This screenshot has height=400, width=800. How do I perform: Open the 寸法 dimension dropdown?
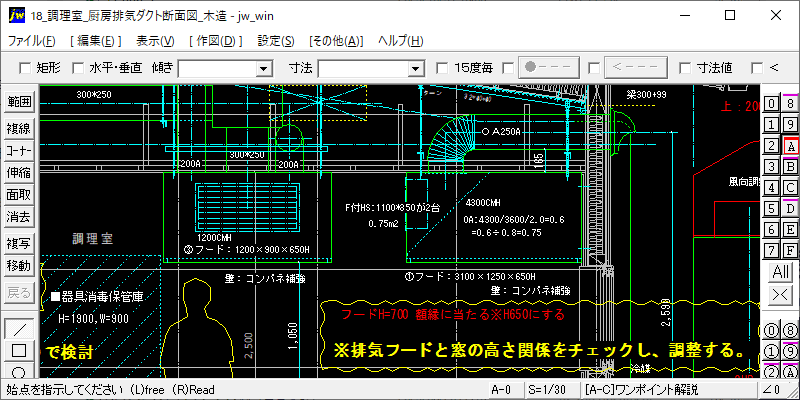click(416, 68)
